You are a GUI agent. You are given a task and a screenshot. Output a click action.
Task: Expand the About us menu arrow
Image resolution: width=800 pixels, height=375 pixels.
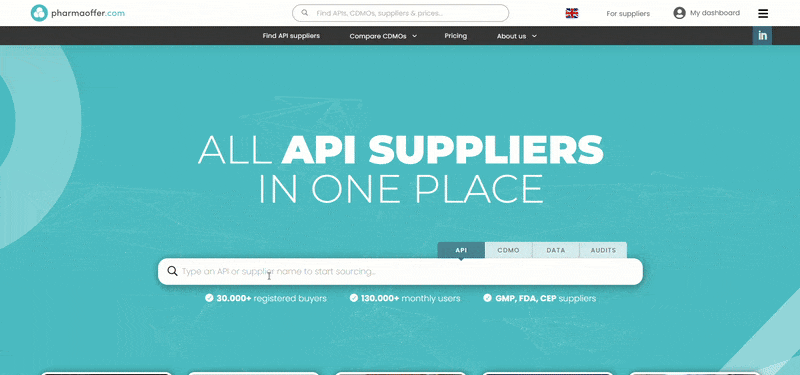(534, 36)
